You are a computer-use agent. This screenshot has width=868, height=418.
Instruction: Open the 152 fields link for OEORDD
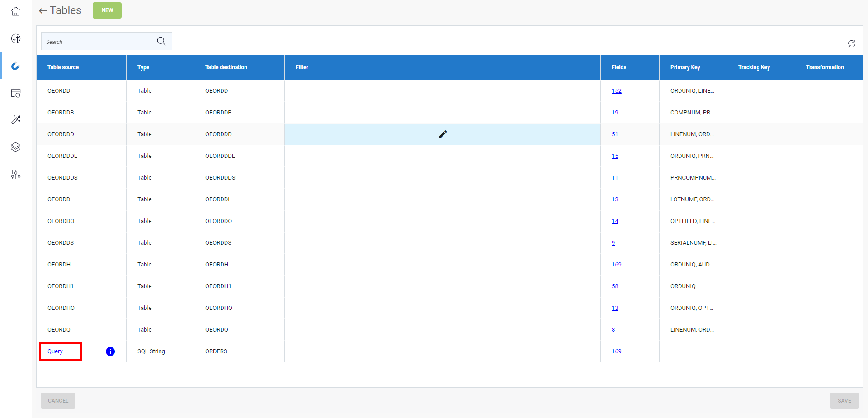click(x=616, y=91)
